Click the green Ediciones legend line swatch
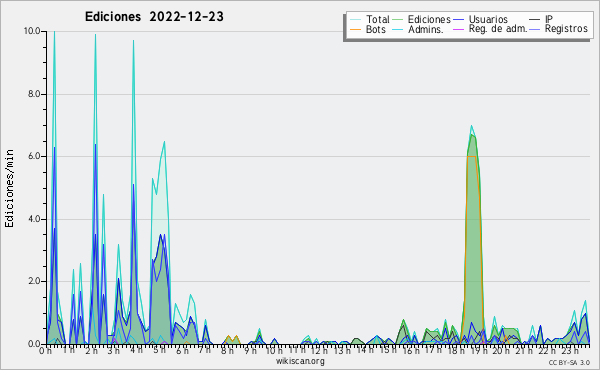Viewport: 600px width, 370px height. 398,20
